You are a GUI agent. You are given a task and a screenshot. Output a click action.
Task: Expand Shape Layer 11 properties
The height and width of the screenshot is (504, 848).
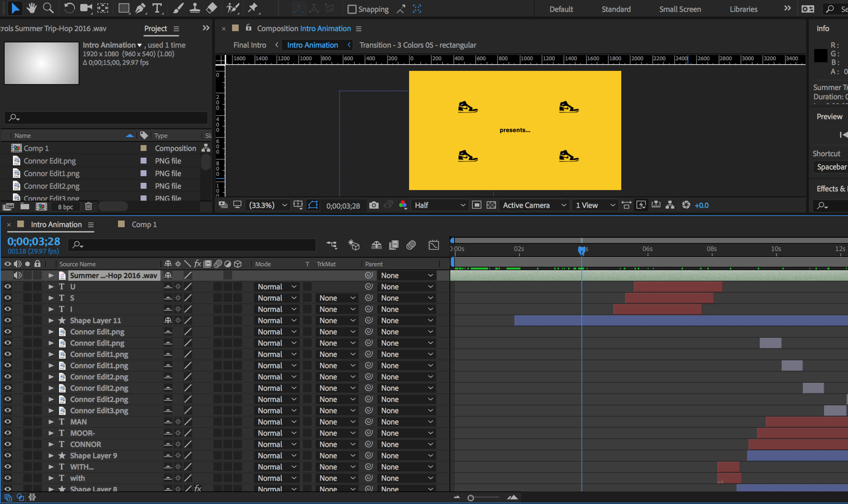51,320
